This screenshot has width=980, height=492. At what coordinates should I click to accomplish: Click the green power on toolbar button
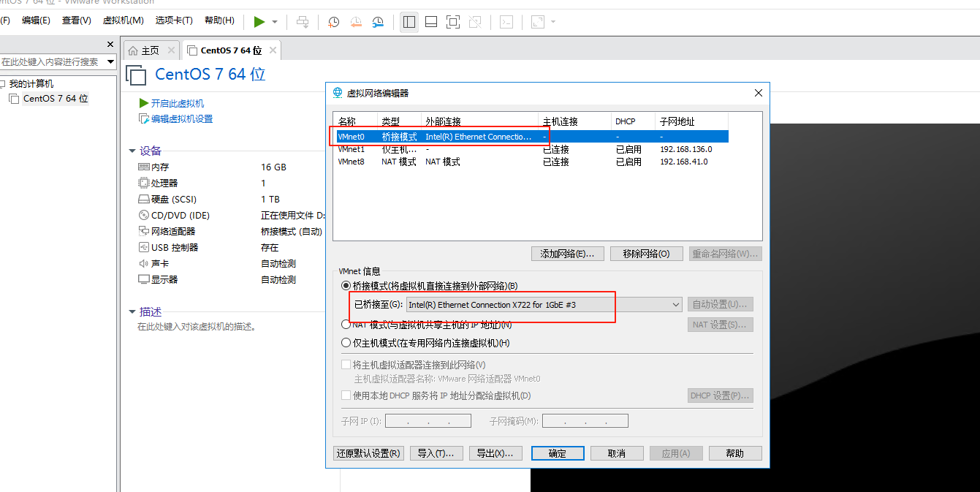tap(259, 22)
